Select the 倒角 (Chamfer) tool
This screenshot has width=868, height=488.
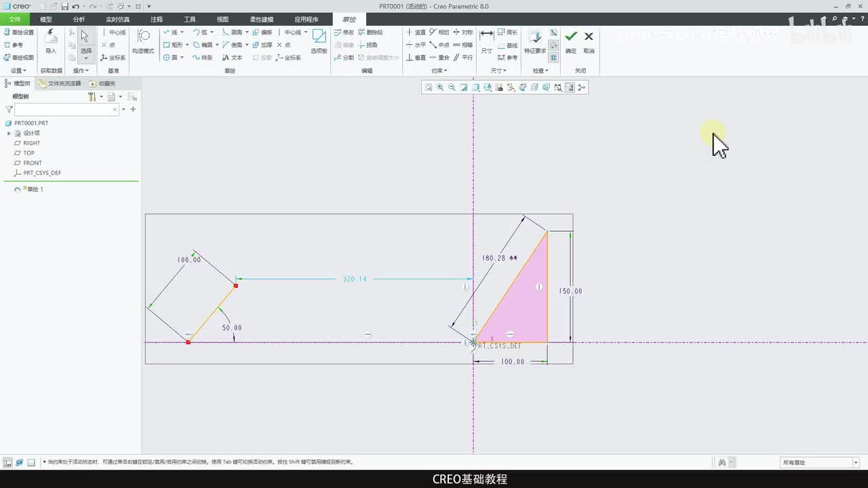point(232,45)
